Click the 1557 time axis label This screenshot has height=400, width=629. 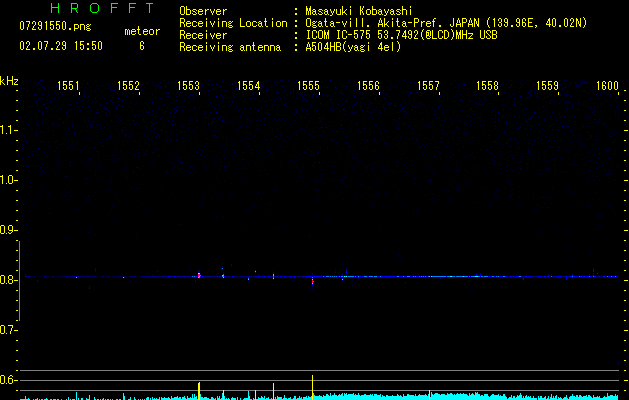coord(428,86)
